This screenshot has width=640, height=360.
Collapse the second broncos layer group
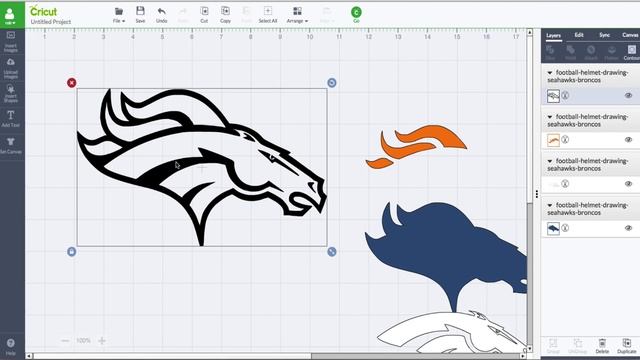550,117
